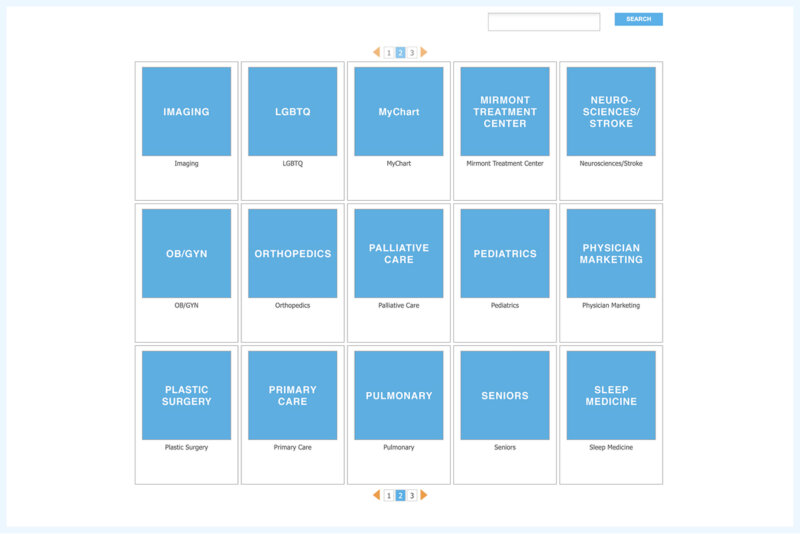The height and width of the screenshot is (534, 800).
Task: Click the 'Imaging' caption text
Action: pyautogui.click(x=186, y=163)
